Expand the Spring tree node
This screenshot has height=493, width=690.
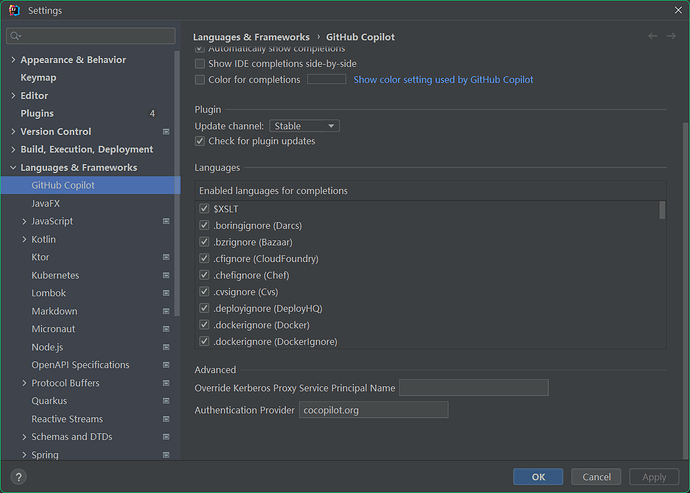(x=24, y=455)
